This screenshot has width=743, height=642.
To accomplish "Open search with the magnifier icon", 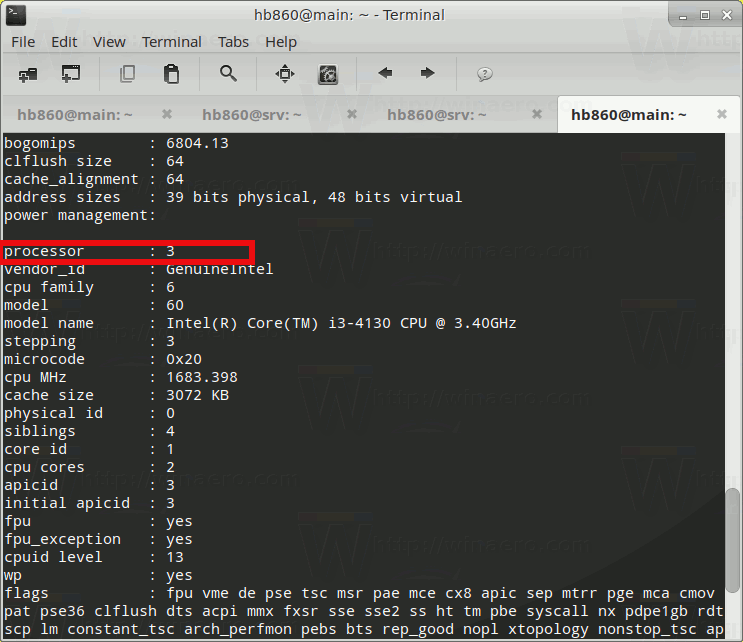I will click(x=228, y=73).
